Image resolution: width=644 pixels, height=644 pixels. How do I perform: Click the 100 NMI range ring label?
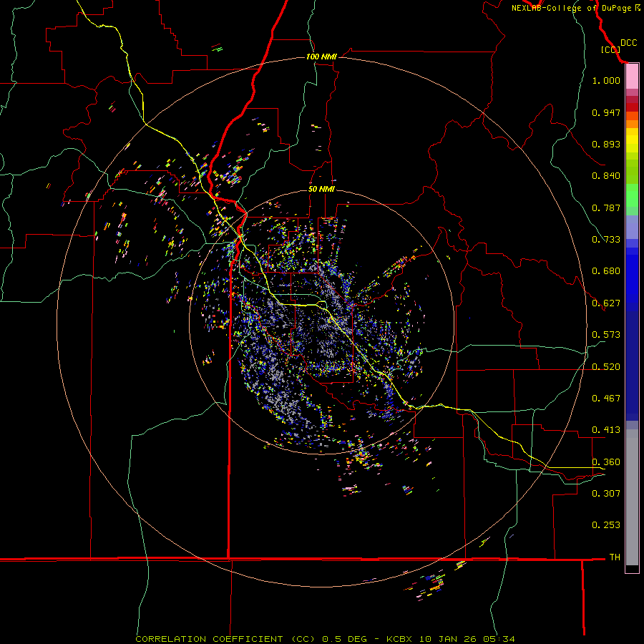pyautogui.click(x=321, y=57)
